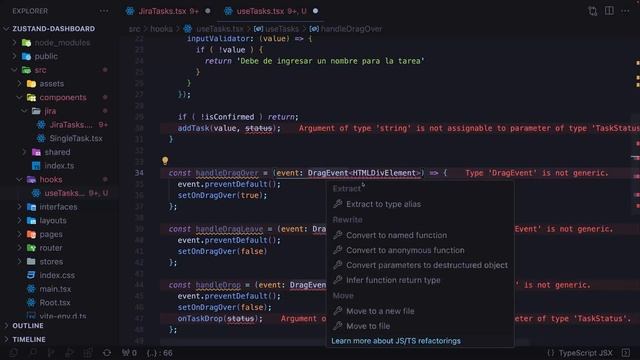Click the React file icon on JiraTasks tab

[130, 11]
